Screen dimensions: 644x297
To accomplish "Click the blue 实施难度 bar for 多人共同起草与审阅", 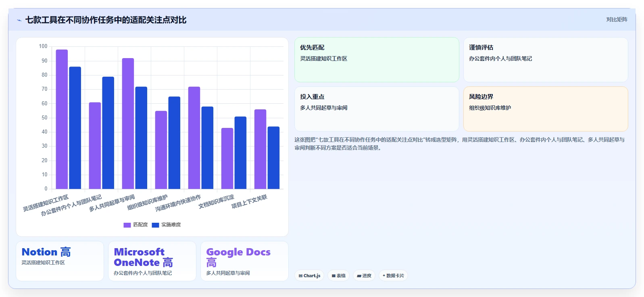I will point(141,138).
